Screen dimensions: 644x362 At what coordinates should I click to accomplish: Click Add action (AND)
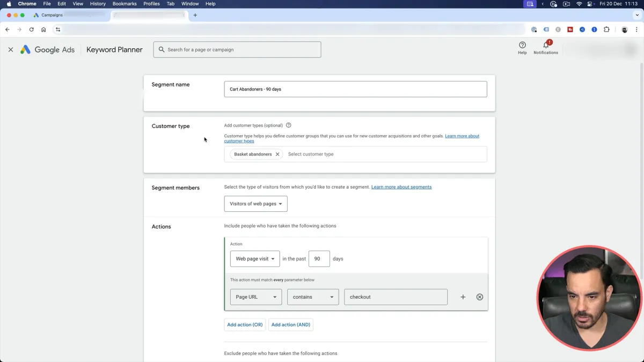click(291, 325)
